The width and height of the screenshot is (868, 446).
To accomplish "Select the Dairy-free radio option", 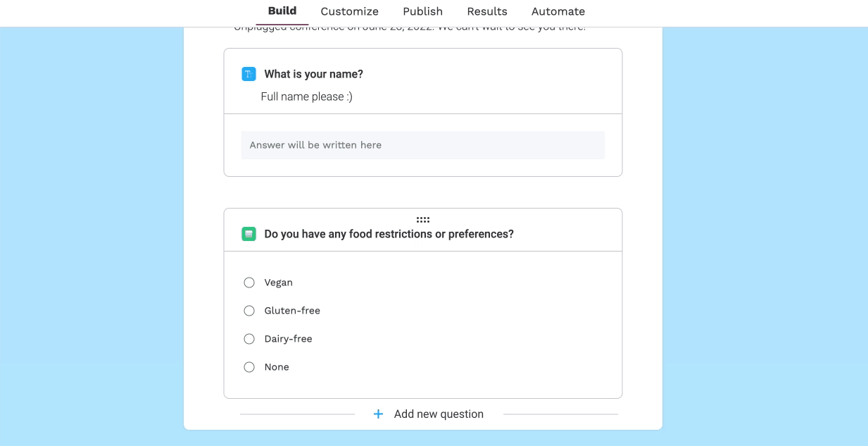I will pos(249,339).
